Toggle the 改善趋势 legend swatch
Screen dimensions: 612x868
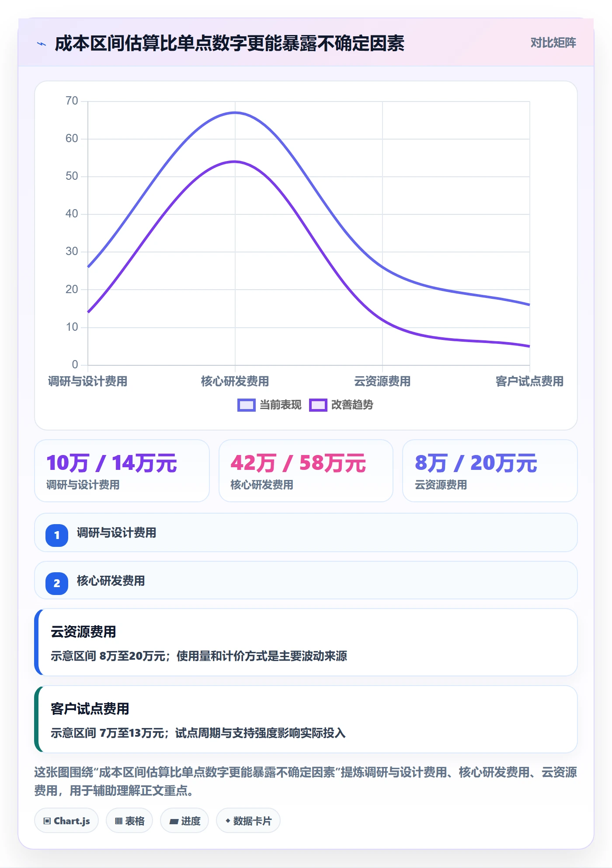point(318,405)
